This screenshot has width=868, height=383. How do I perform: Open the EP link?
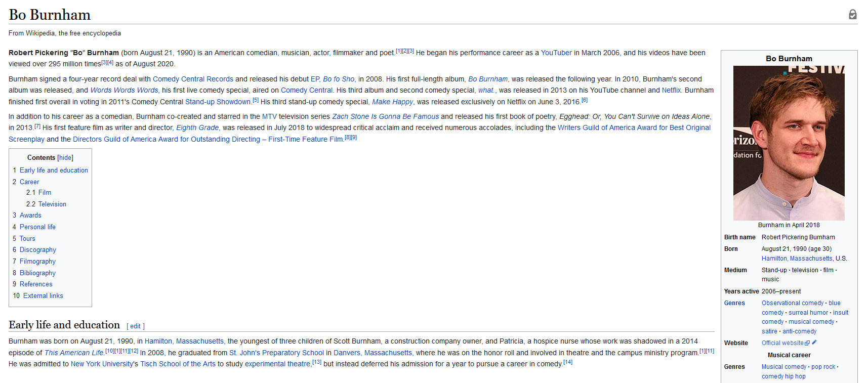coord(315,79)
